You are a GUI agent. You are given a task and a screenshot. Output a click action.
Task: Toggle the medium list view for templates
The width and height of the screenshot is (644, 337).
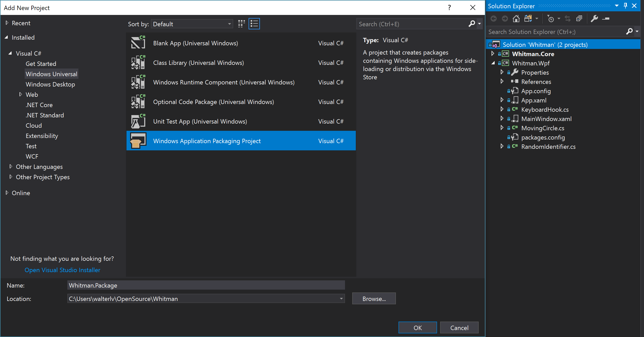pos(254,23)
